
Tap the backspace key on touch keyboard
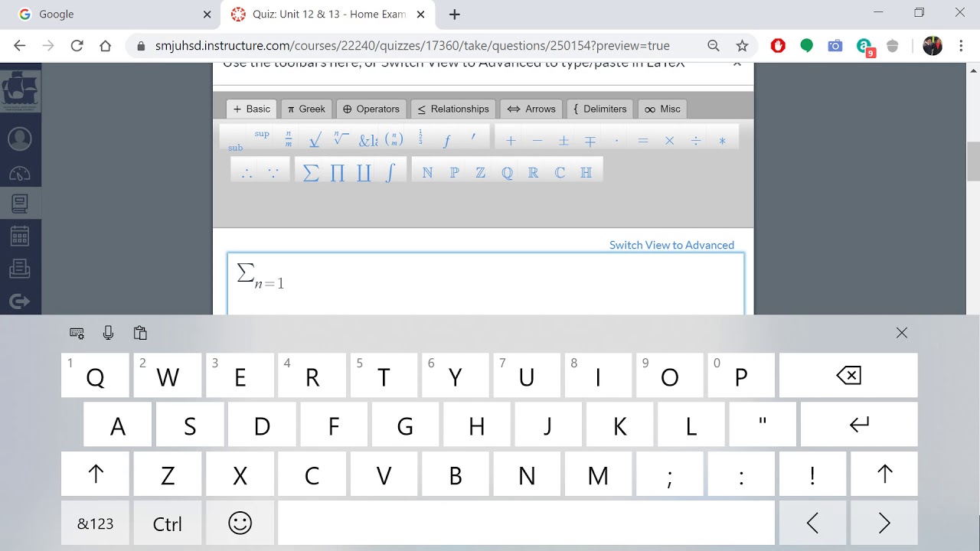848,376
